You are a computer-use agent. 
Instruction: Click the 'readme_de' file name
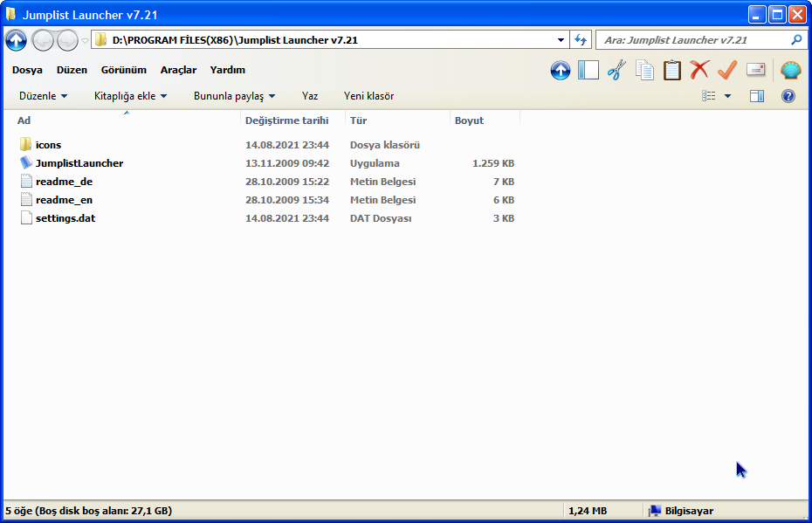[x=65, y=182]
